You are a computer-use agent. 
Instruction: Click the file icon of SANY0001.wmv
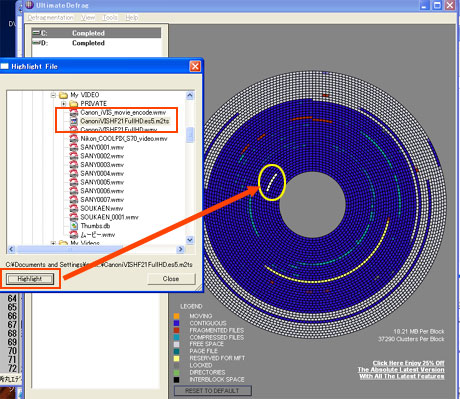click(x=74, y=147)
